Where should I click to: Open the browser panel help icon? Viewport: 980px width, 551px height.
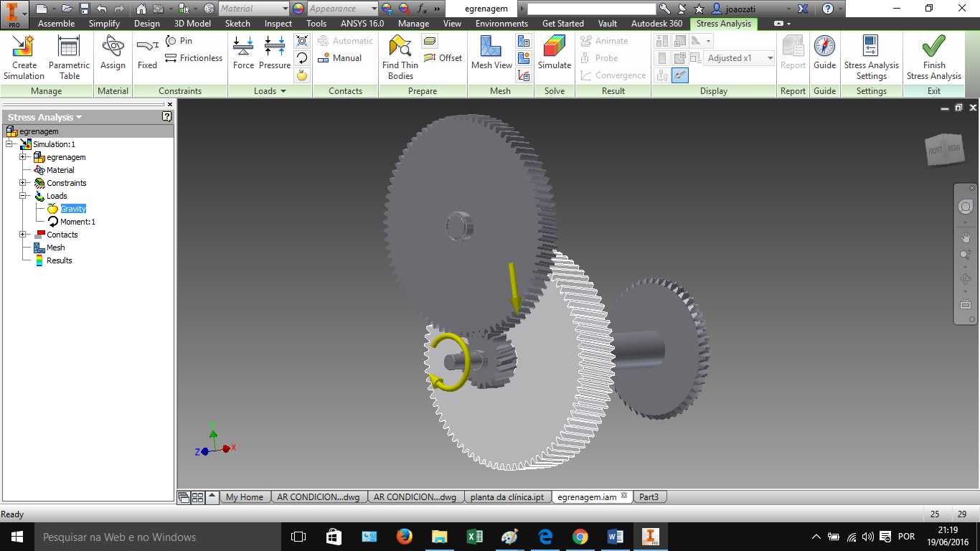pyautogui.click(x=167, y=116)
